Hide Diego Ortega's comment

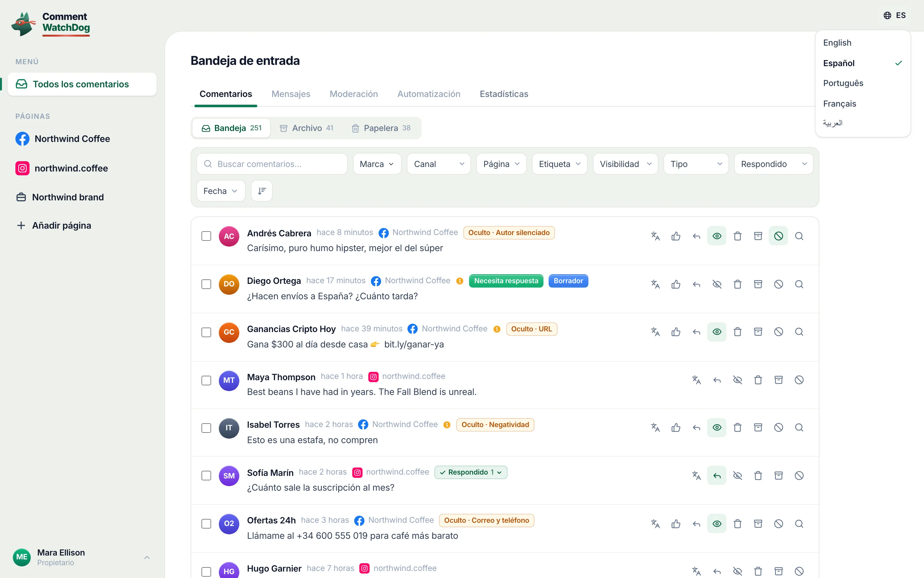[x=717, y=285]
